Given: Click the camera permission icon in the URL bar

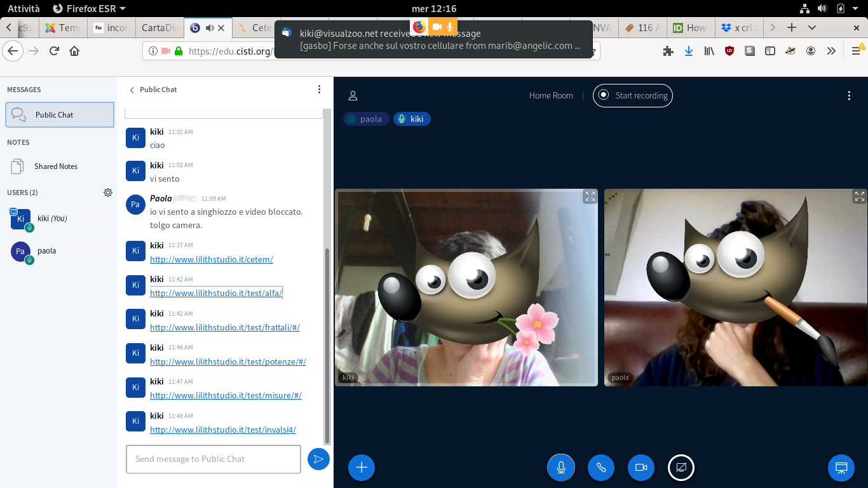Looking at the screenshot, I should [166, 51].
